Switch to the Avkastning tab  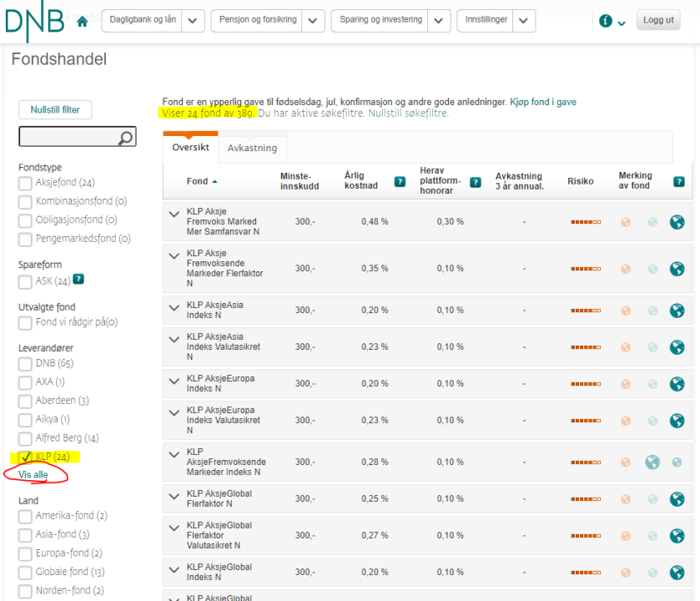pos(252,149)
